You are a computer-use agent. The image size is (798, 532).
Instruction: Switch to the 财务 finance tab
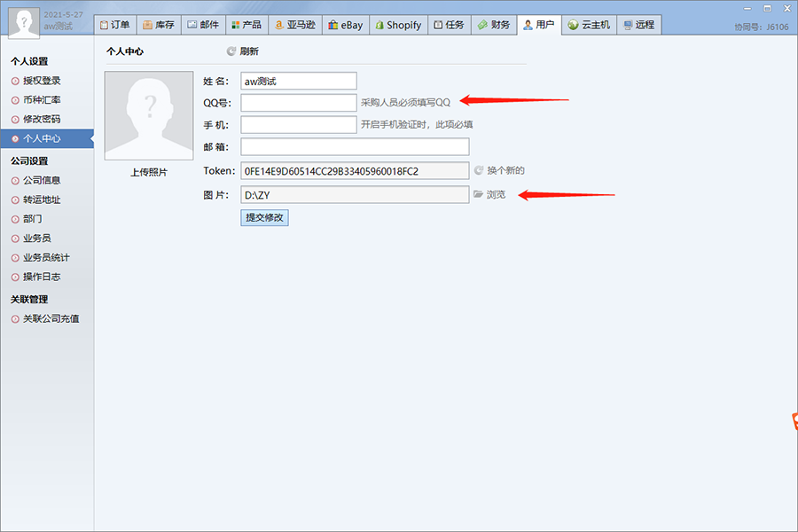[x=494, y=25]
